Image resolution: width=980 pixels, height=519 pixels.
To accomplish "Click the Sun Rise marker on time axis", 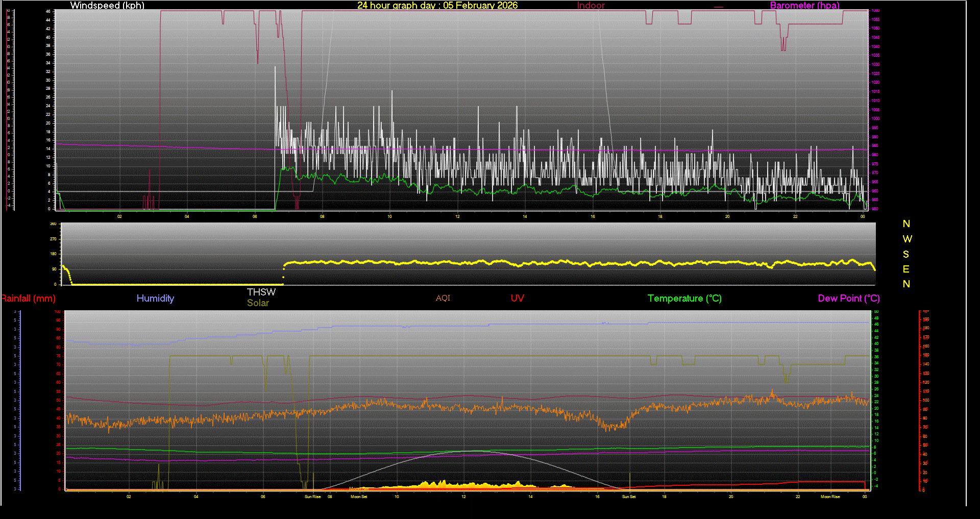I will click(x=312, y=497).
